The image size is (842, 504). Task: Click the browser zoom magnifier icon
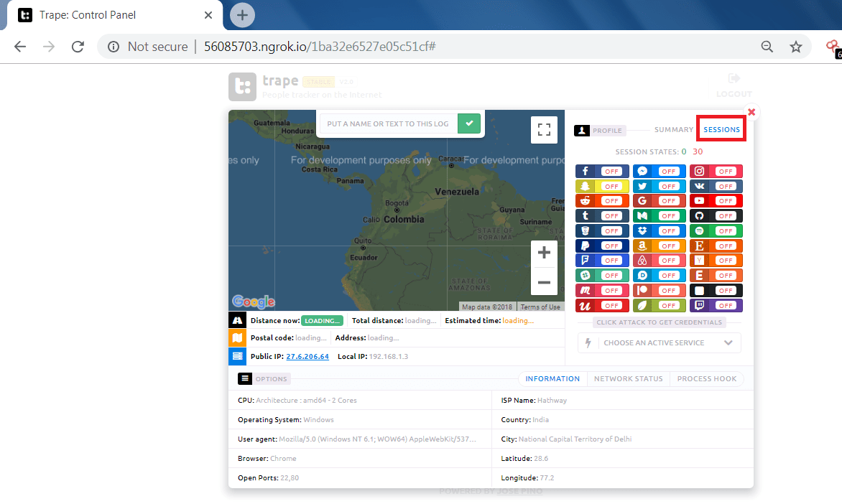click(x=767, y=47)
